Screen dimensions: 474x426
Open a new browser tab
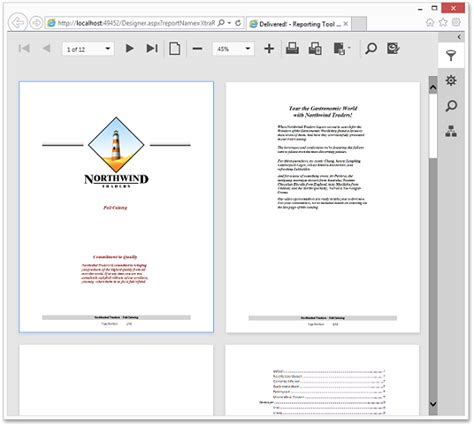(x=359, y=24)
